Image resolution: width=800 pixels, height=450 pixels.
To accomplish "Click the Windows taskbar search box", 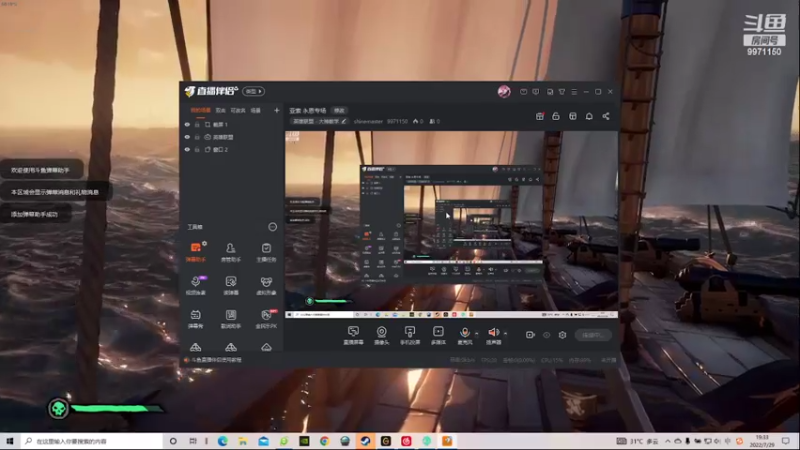I will [91, 441].
